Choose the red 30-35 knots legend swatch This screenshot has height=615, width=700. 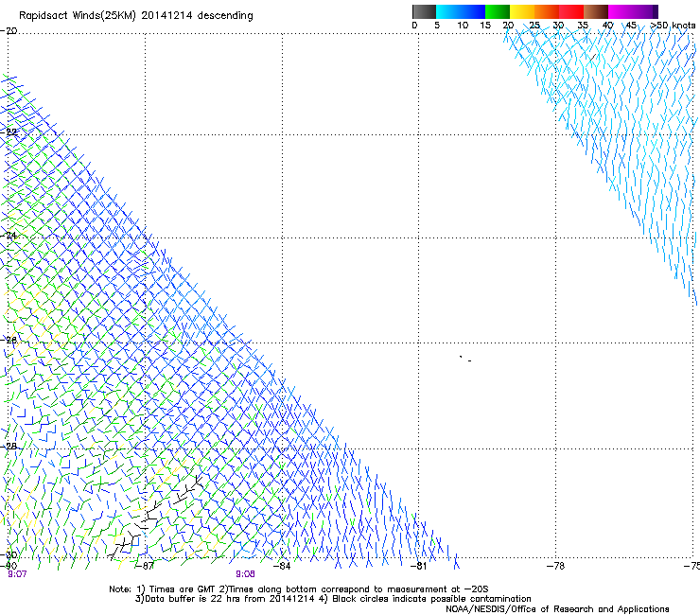tap(571, 11)
